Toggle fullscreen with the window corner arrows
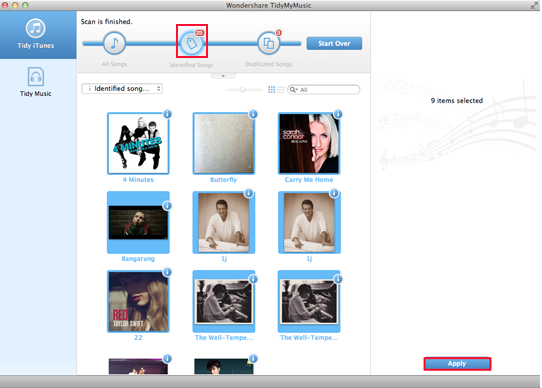This screenshot has width=542, height=388. pos(534,5)
